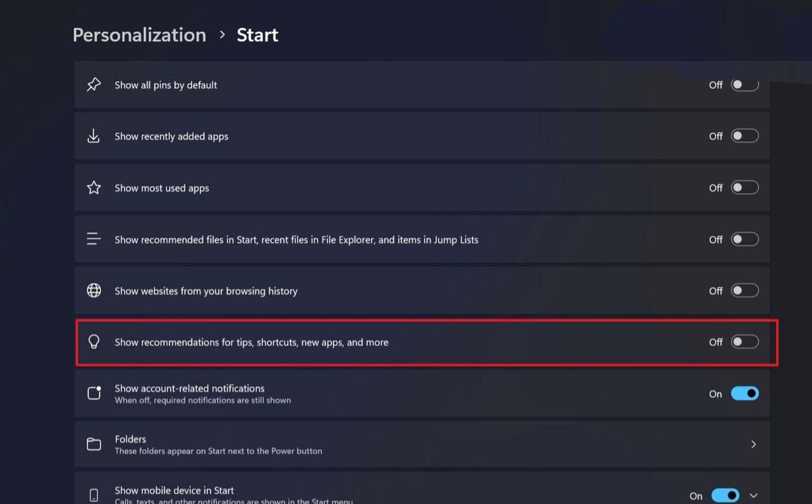
Task: Click the download icon for recently added apps
Action: point(94,136)
